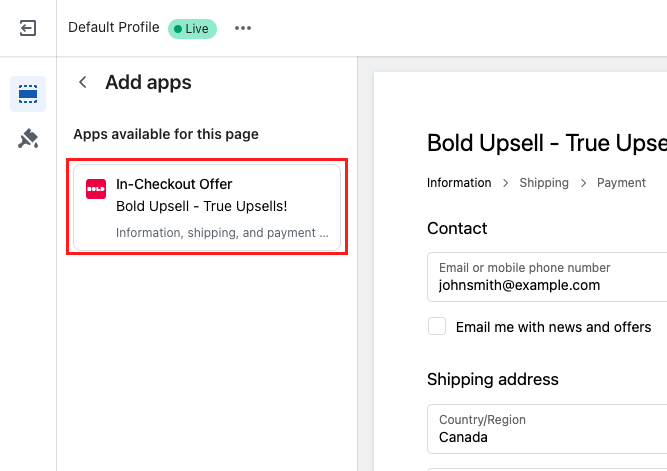Click the Contact section heading

click(457, 228)
